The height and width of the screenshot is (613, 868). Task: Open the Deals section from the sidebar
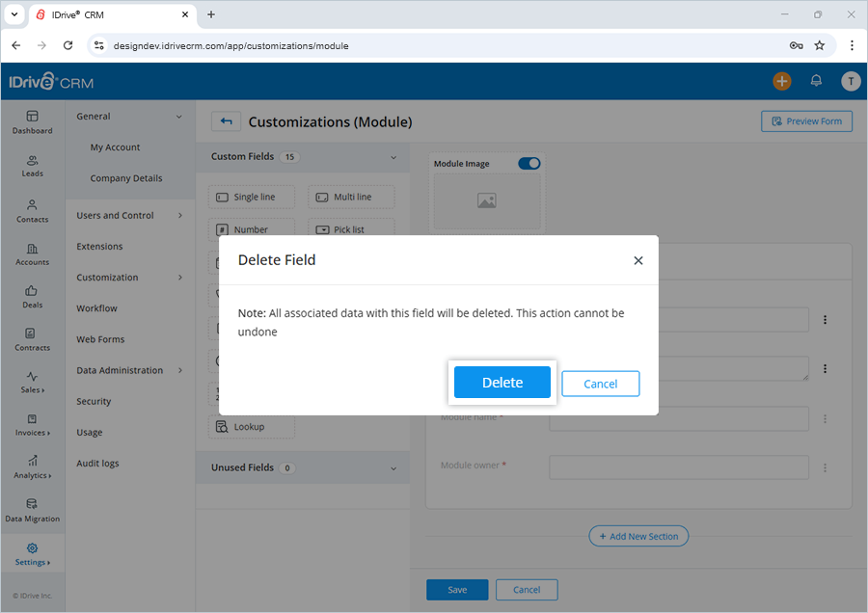pyautogui.click(x=32, y=295)
